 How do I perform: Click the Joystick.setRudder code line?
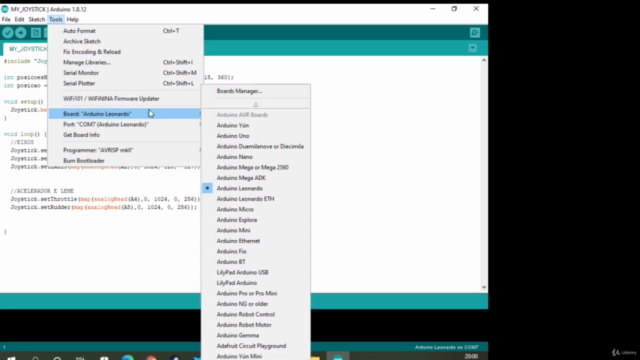tap(104, 207)
